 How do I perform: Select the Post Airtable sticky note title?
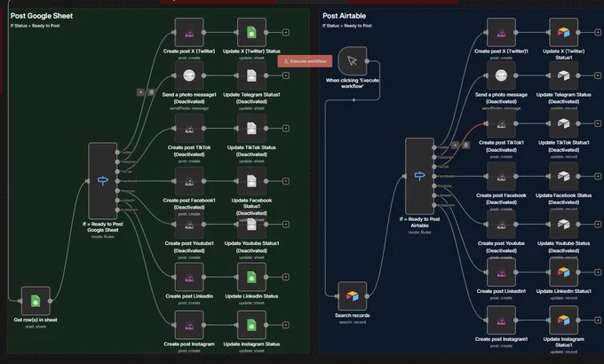click(x=345, y=16)
